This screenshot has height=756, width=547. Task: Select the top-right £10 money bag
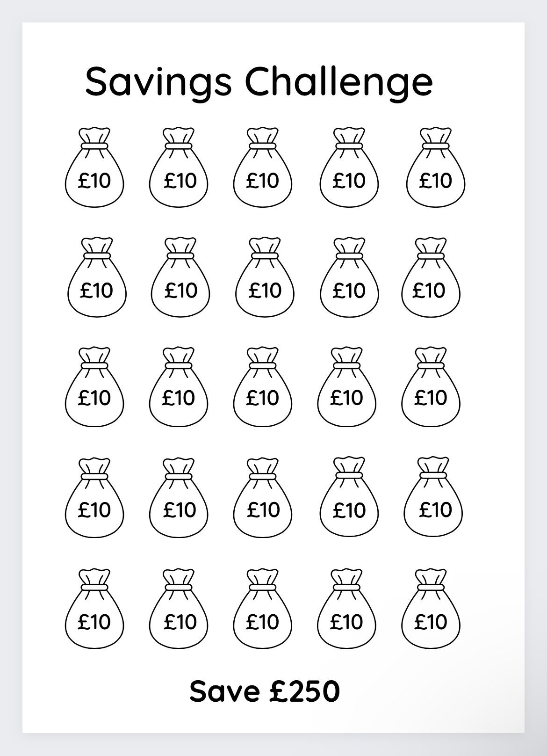pyautogui.click(x=436, y=167)
